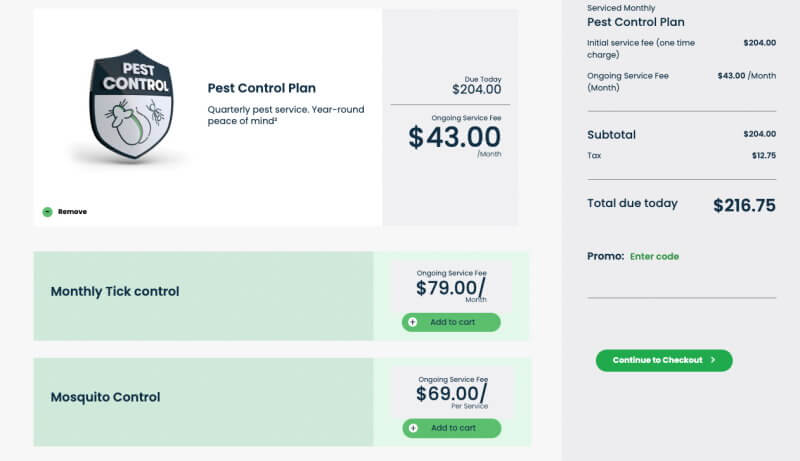Click the $43.00 ongoing service fee price
800x461 pixels.
(x=454, y=137)
